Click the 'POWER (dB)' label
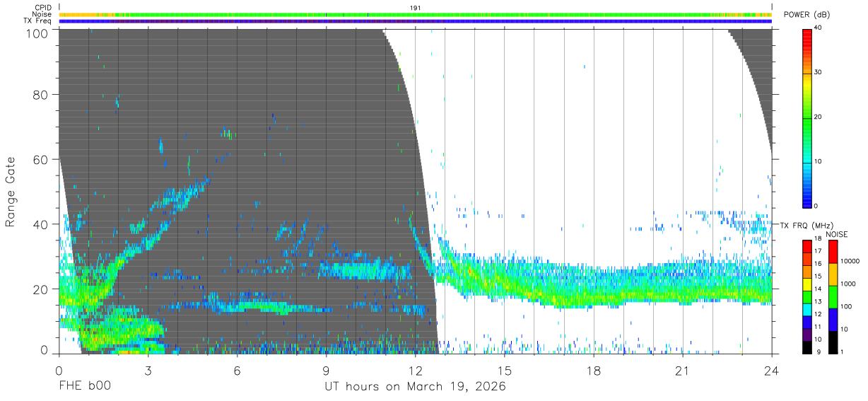This screenshot has width=868, height=401. point(808,15)
